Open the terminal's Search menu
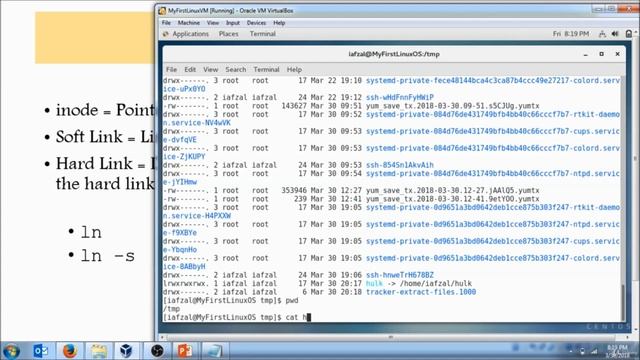The width and height of the screenshot is (640, 360). 236,69
